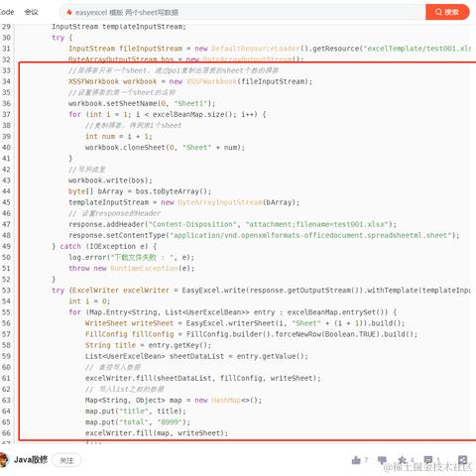Click the author avatar image

[x=3, y=460]
